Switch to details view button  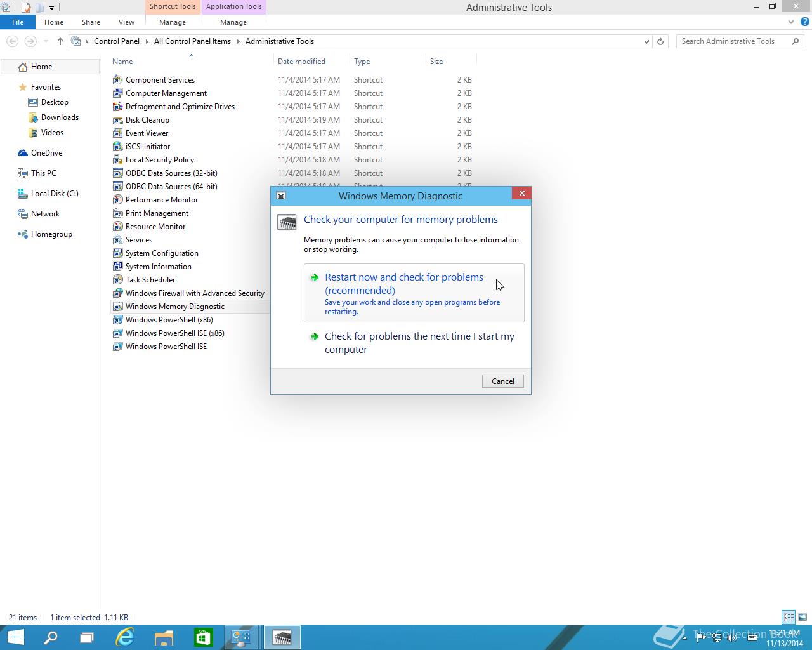pos(789,617)
